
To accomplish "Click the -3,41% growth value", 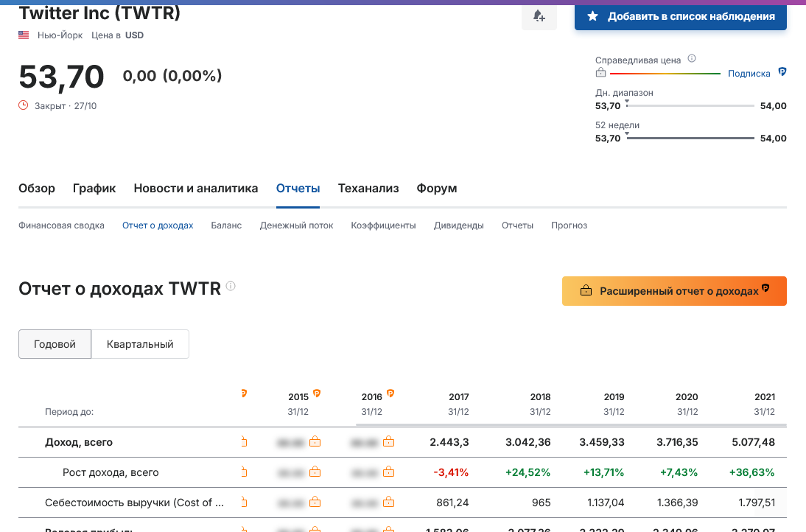I will coord(451,472).
